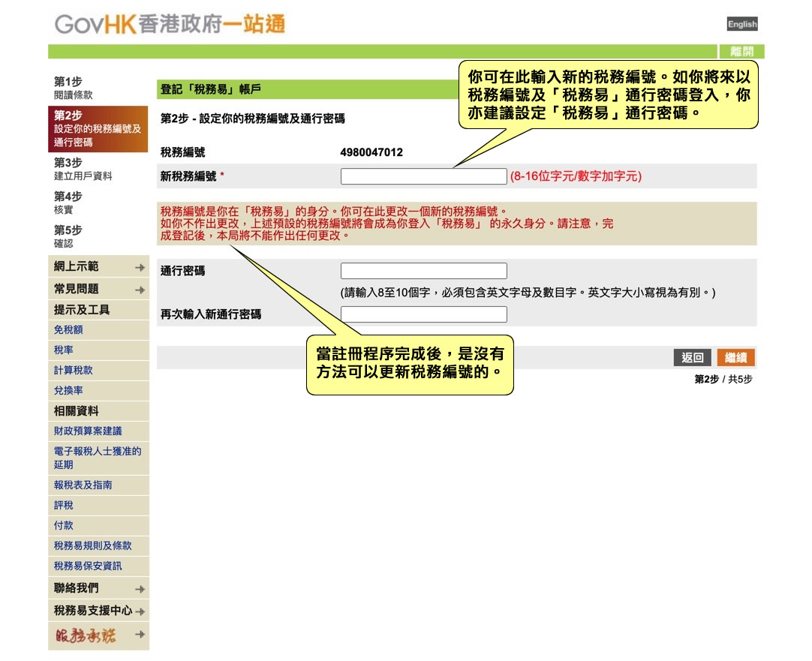Screen dimensions: 812x661
Task: Click the 相關資料 section header
Action: pyautogui.click(x=98, y=411)
